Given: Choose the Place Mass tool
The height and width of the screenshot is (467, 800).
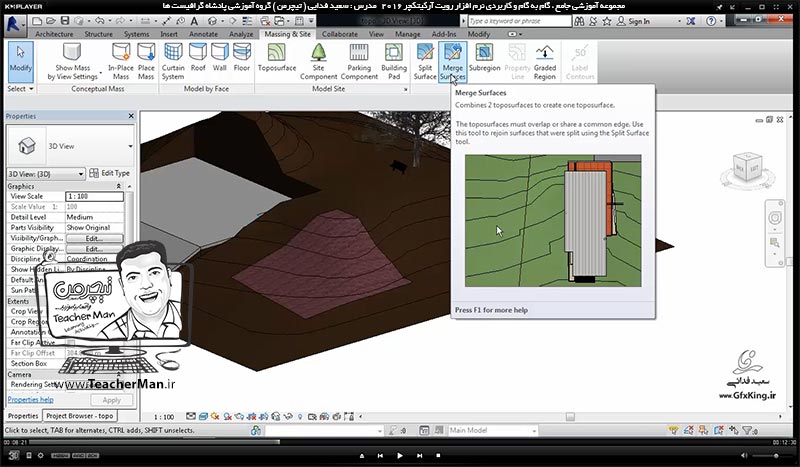Looking at the screenshot, I should point(146,61).
